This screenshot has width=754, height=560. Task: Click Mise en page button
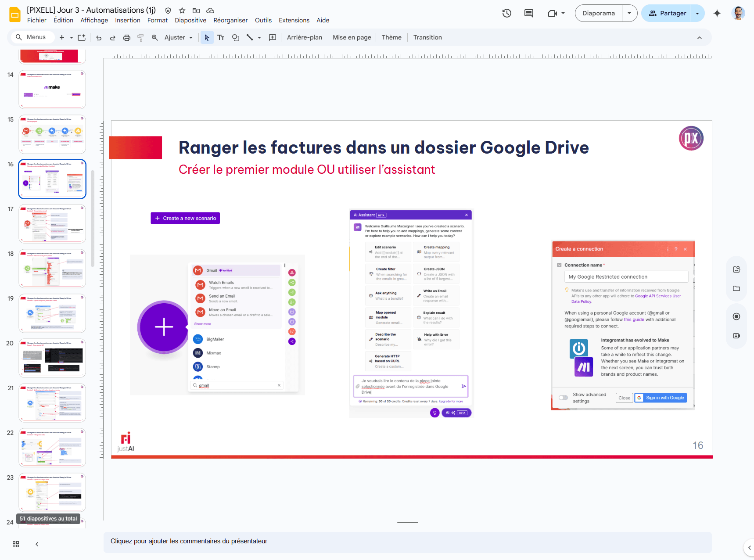pyautogui.click(x=352, y=37)
